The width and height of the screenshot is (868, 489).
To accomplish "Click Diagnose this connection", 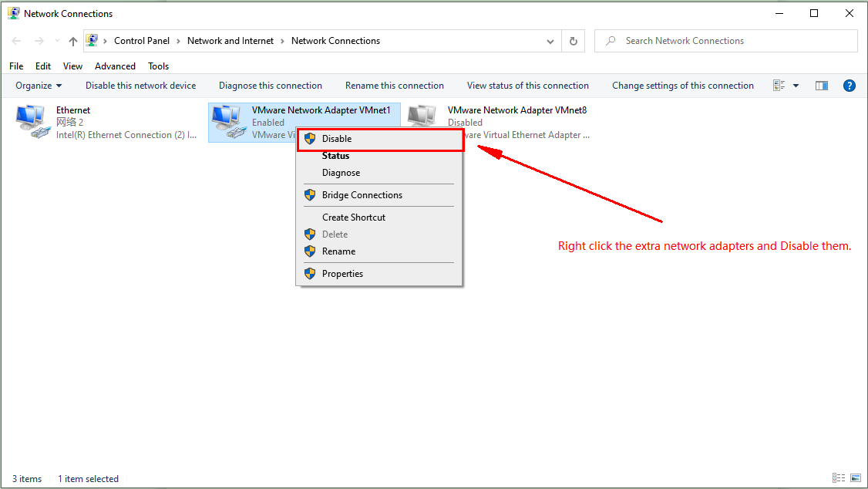I will pyautogui.click(x=270, y=86).
